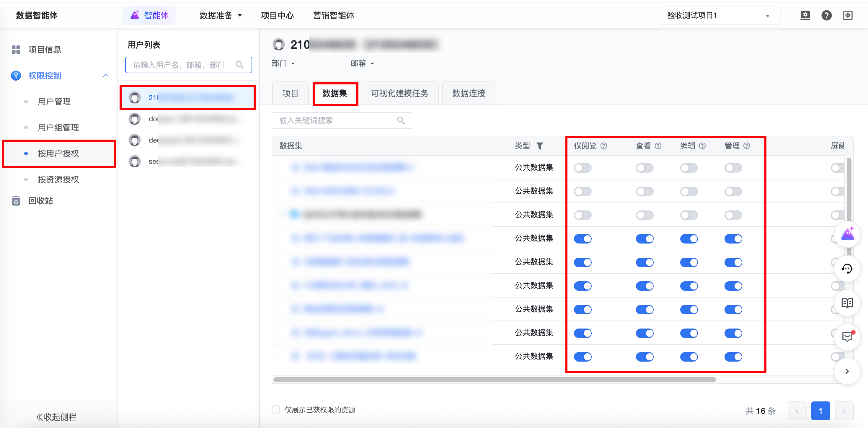
Task: Open the floating AI assistant icon
Action: [847, 234]
